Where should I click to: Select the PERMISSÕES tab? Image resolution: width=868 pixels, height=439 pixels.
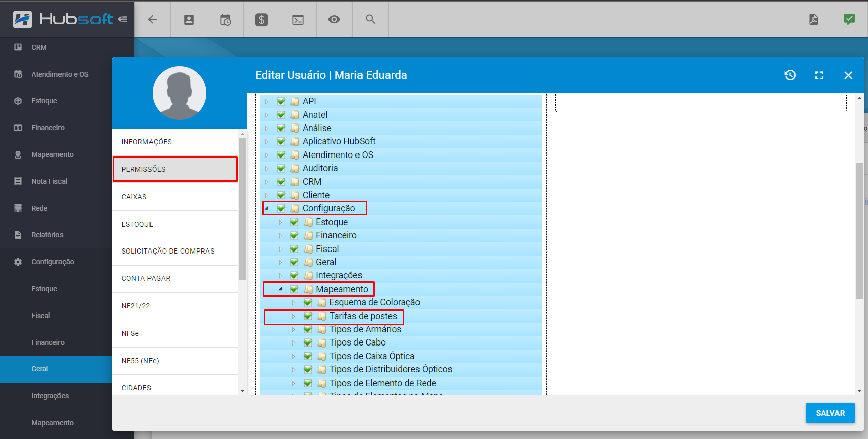175,169
